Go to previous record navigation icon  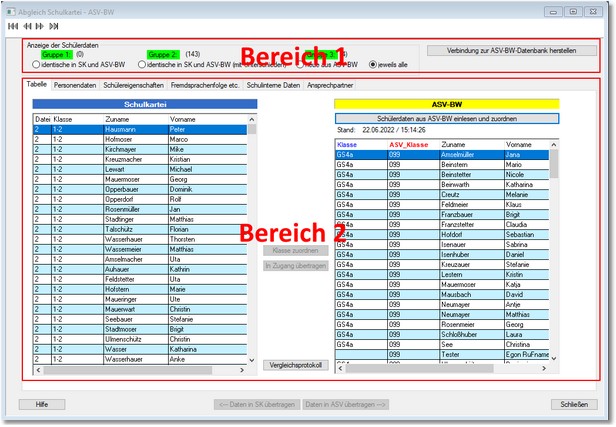(27, 26)
